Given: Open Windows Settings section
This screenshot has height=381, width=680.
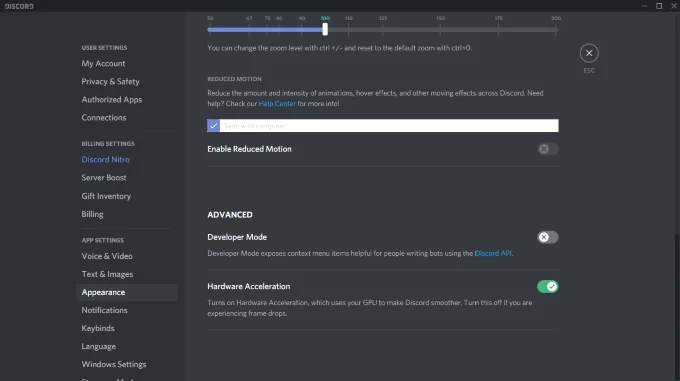Looking at the screenshot, I should 114,365.
